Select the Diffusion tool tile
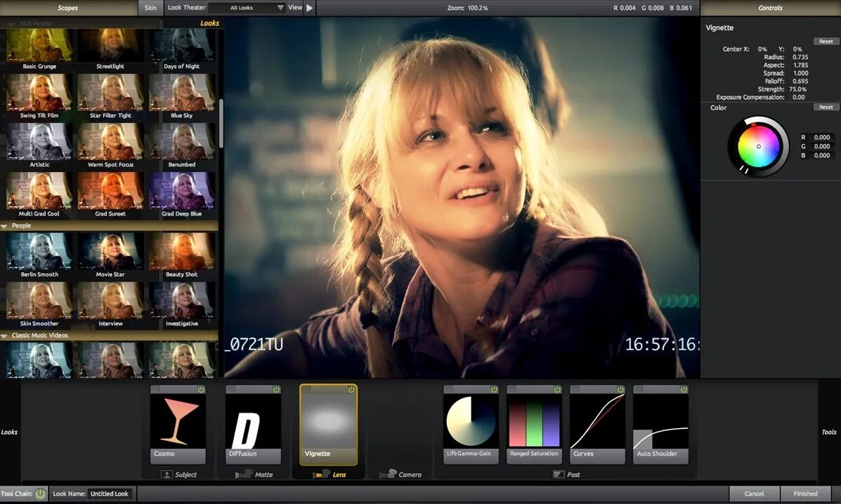841x504 pixels. pyautogui.click(x=253, y=424)
